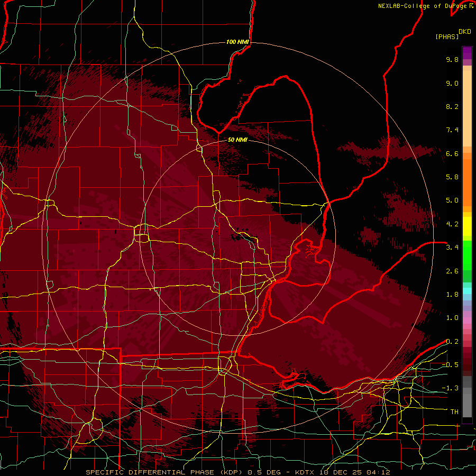The width and height of the screenshot is (476, 476).
Task: Click the 9.0 value on the scale
Action: pyautogui.click(x=452, y=83)
